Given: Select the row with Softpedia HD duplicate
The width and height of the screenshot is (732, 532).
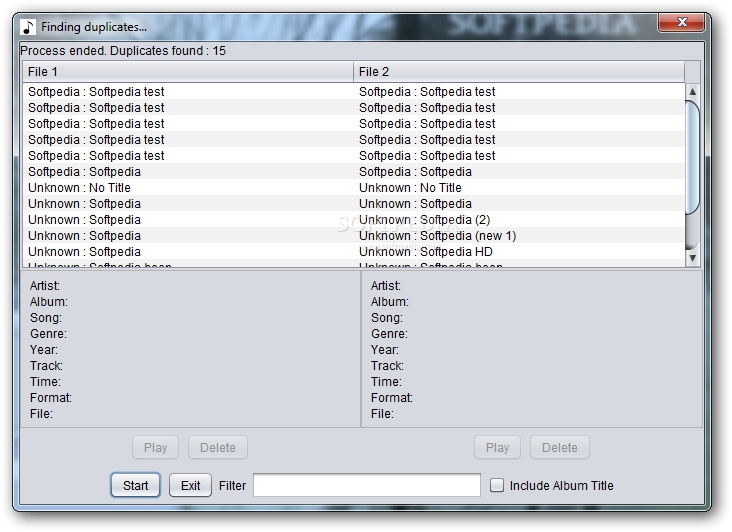Looking at the screenshot, I should tap(354, 252).
